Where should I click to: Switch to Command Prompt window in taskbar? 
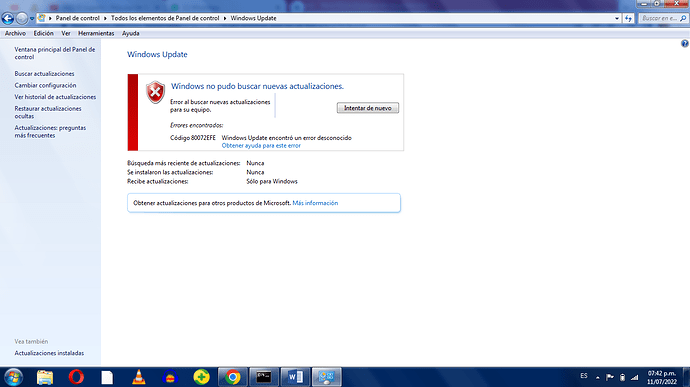(x=264, y=377)
